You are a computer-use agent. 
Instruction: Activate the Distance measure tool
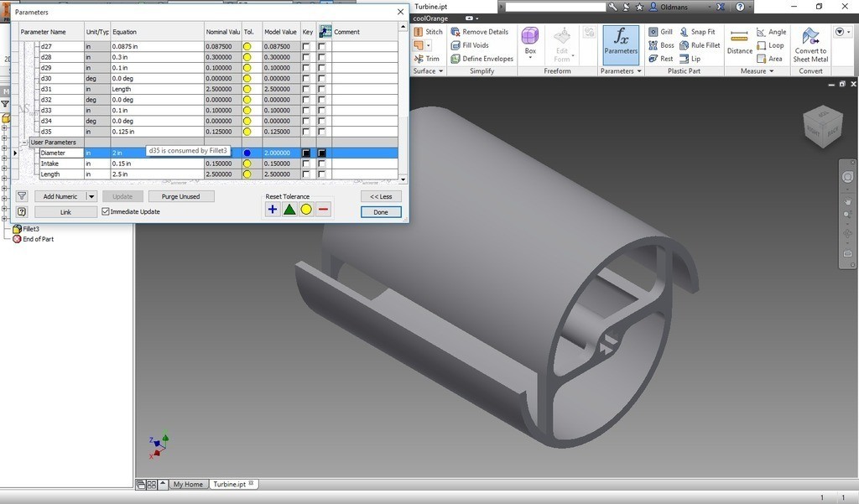point(740,42)
